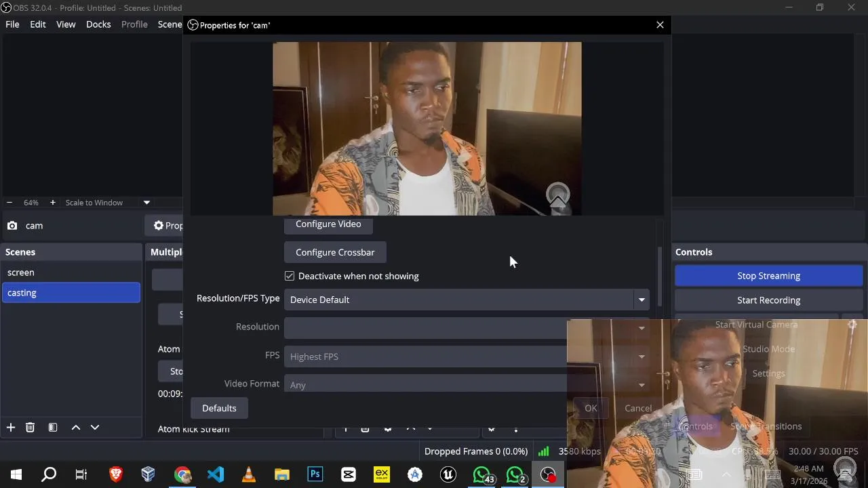The image size is (868, 488).
Task: Open Photoshop from taskbar
Action: [x=315, y=474]
